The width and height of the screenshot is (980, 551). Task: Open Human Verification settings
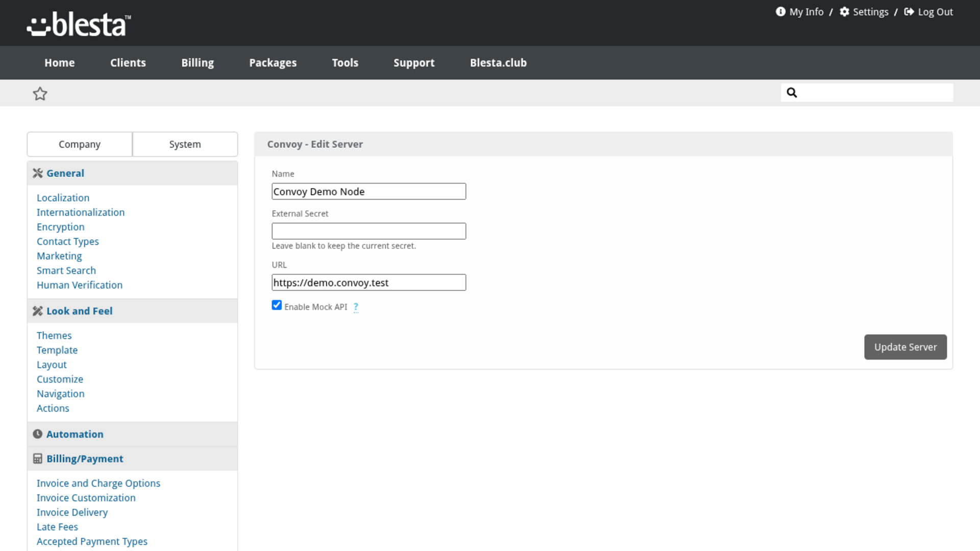coord(80,285)
